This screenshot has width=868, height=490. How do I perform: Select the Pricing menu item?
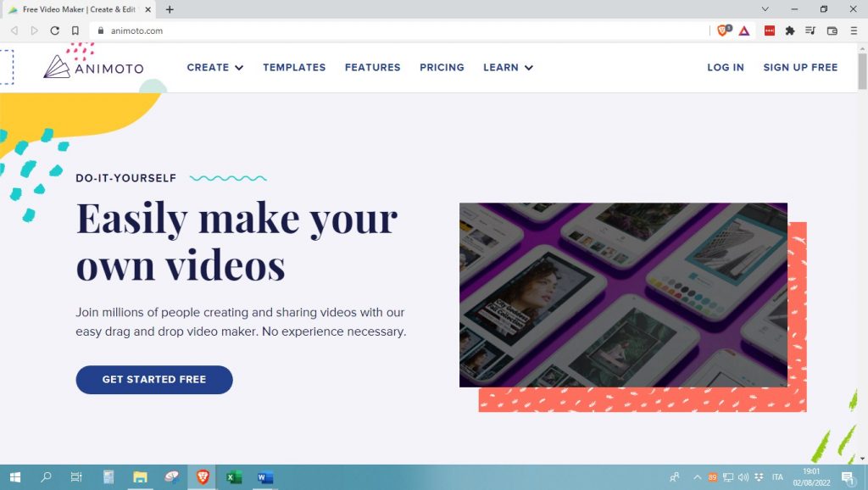tap(442, 67)
